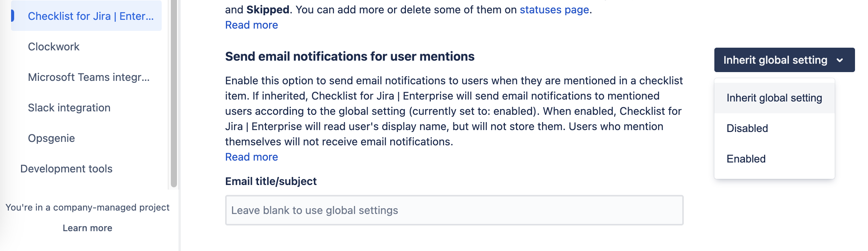Select the Inherit global setting menu option

(x=774, y=98)
